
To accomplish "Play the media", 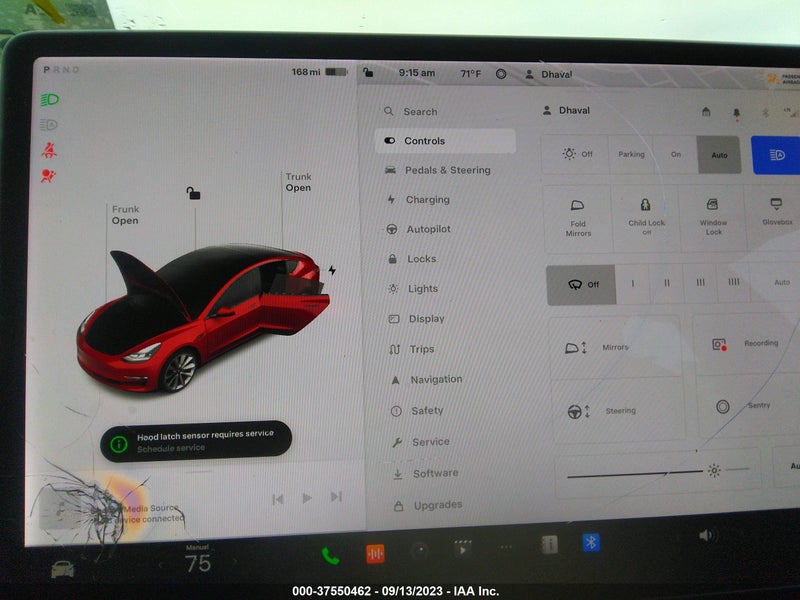I will (x=307, y=498).
